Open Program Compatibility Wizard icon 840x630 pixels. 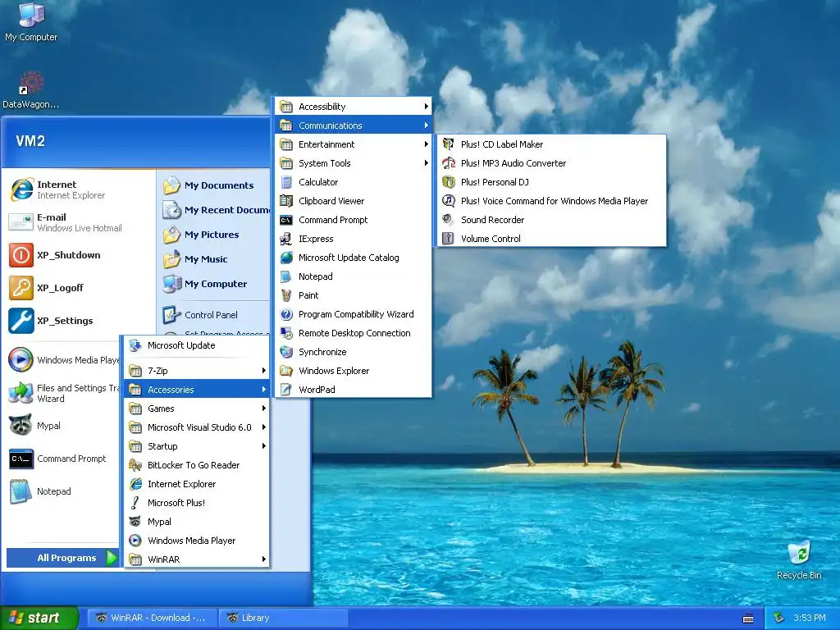click(x=286, y=314)
